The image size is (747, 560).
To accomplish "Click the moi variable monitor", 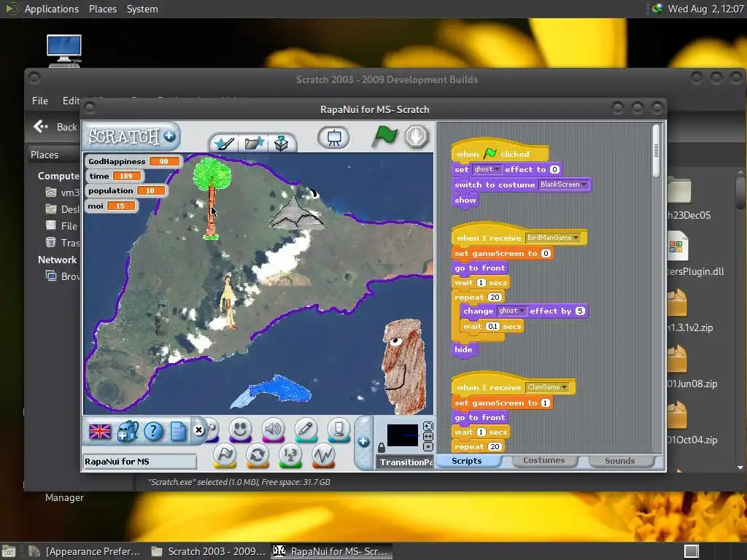I will (x=112, y=206).
